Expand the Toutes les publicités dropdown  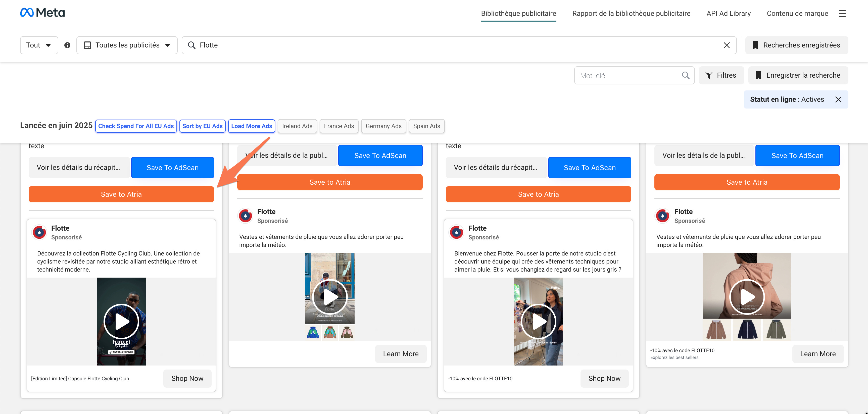point(127,45)
